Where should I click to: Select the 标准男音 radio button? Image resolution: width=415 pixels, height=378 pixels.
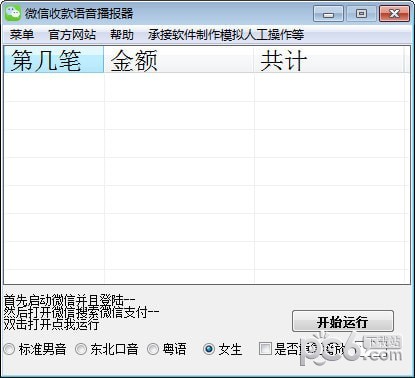pyautogui.click(x=9, y=349)
